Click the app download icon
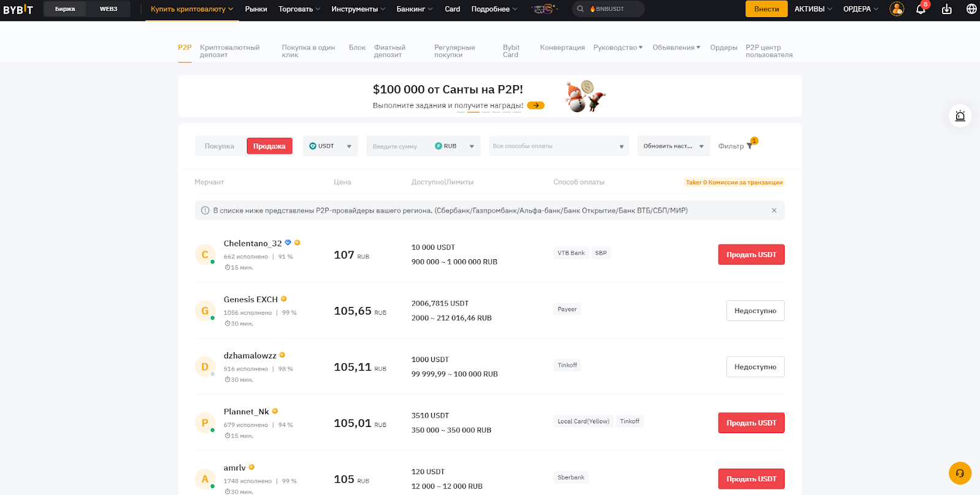 click(x=947, y=9)
